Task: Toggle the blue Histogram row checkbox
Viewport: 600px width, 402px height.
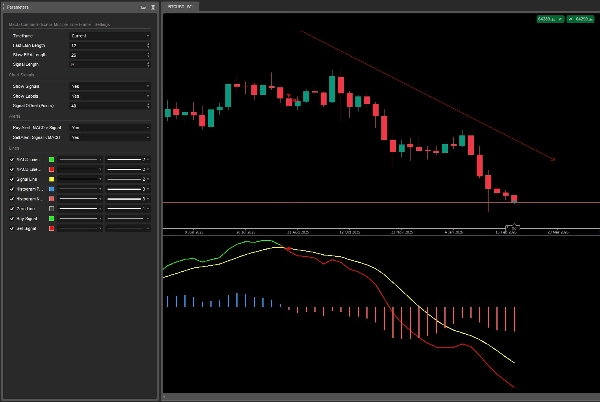Action: (11, 189)
